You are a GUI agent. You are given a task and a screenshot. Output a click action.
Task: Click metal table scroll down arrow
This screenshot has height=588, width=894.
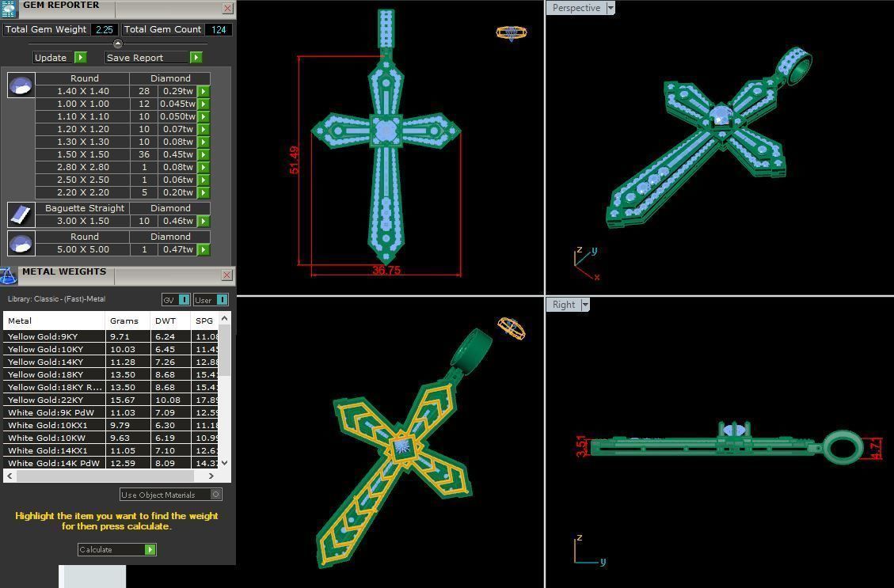coord(225,463)
